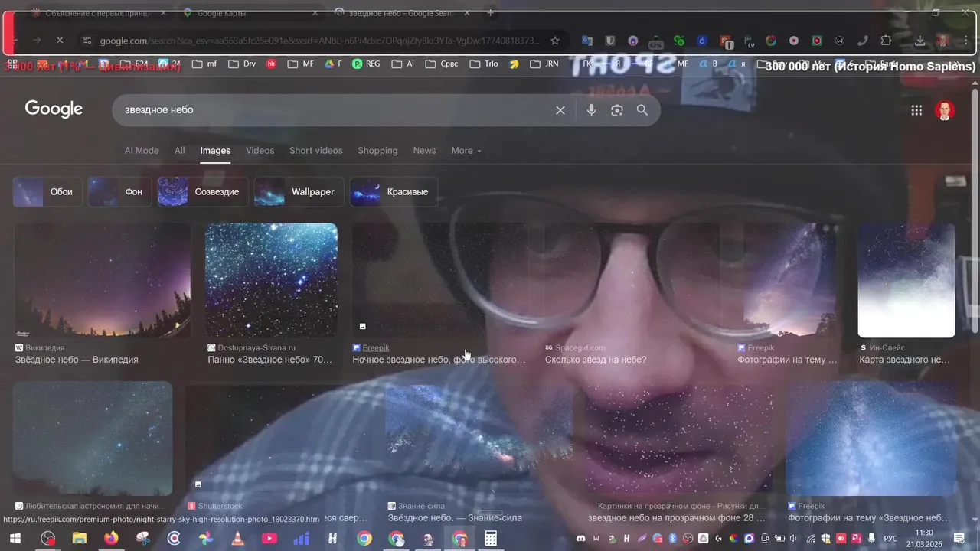Select the Videos search tab
The image size is (980, 551).
pyautogui.click(x=260, y=151)
